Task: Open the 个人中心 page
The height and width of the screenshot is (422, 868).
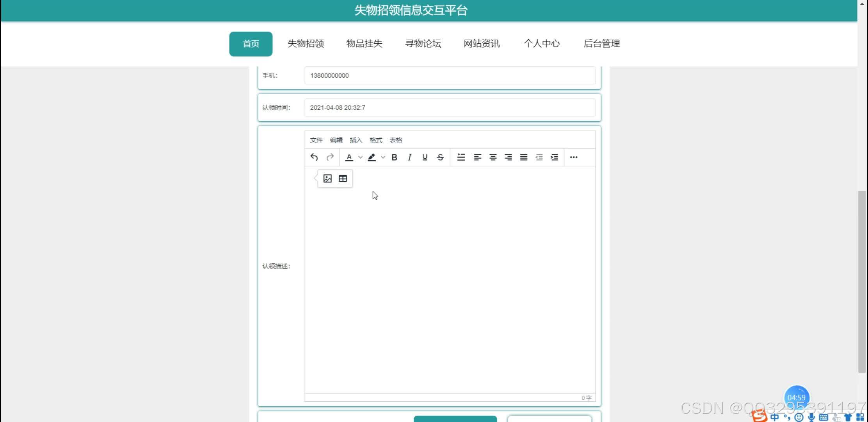Action: pos(542,43)
